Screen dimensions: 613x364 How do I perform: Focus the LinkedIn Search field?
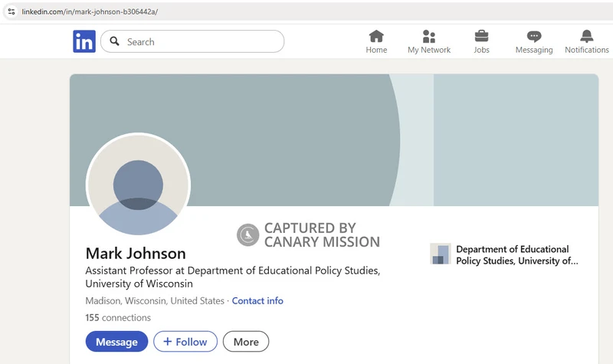[192, 41]
